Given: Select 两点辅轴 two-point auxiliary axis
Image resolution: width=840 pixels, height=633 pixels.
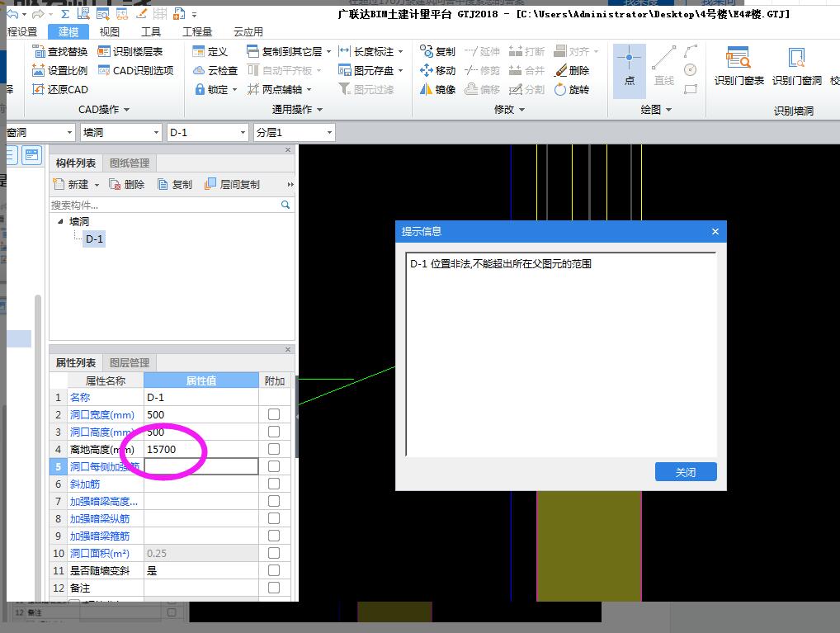Looking at the screenshot, I should click(x=280, y=89).
